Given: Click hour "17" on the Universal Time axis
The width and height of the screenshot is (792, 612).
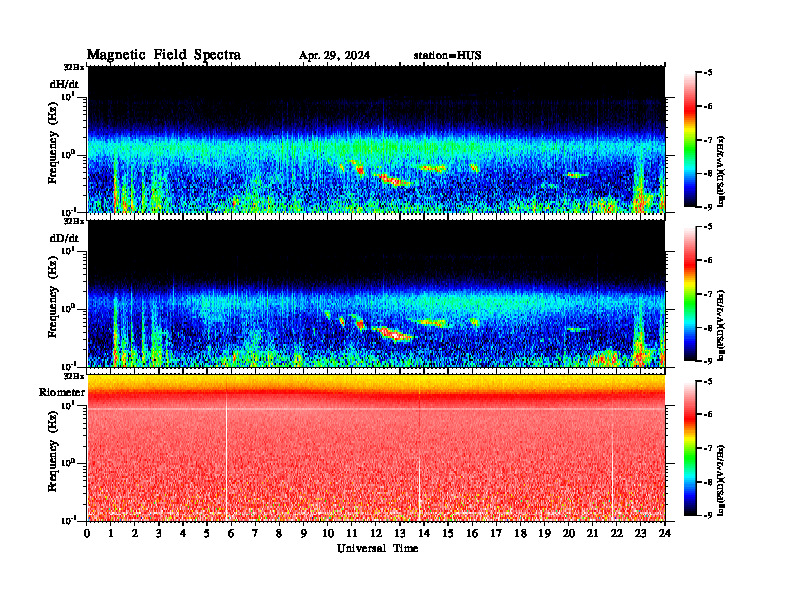Looking at the screenshot, I should click(x=497, y=533).
